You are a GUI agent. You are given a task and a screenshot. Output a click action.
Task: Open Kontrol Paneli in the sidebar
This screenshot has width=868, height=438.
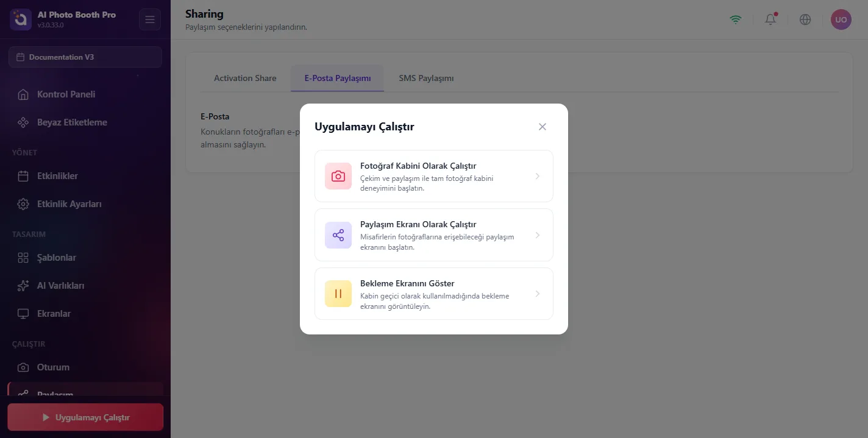(x=85, y=94)
